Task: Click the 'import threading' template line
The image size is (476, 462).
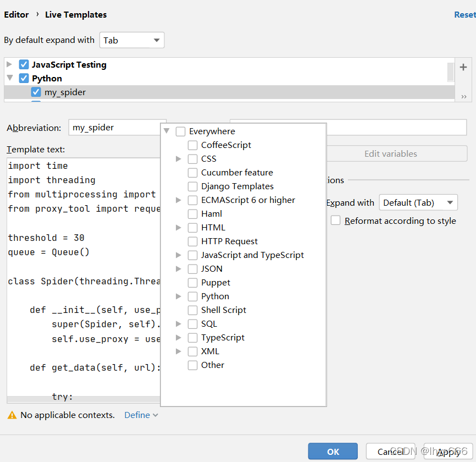Action: coord(52,180)
